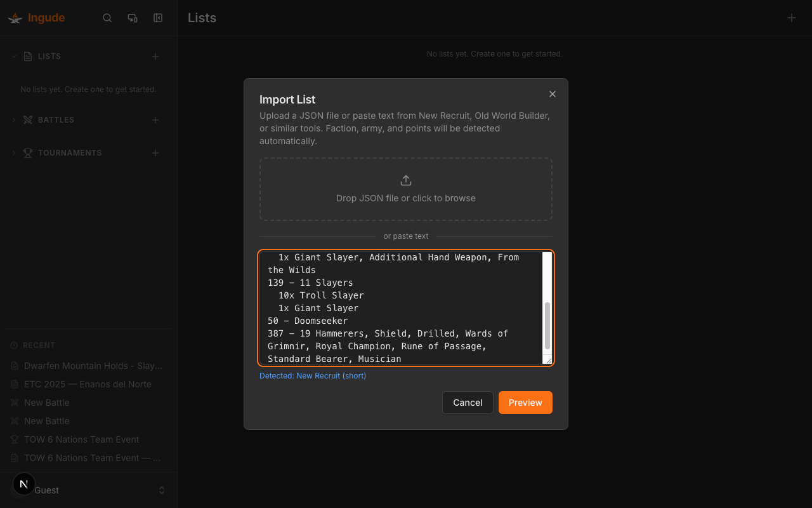The image size is (812, 508).
Task: Click the upload icon in the drop zone
Action: tap(405, 180)
